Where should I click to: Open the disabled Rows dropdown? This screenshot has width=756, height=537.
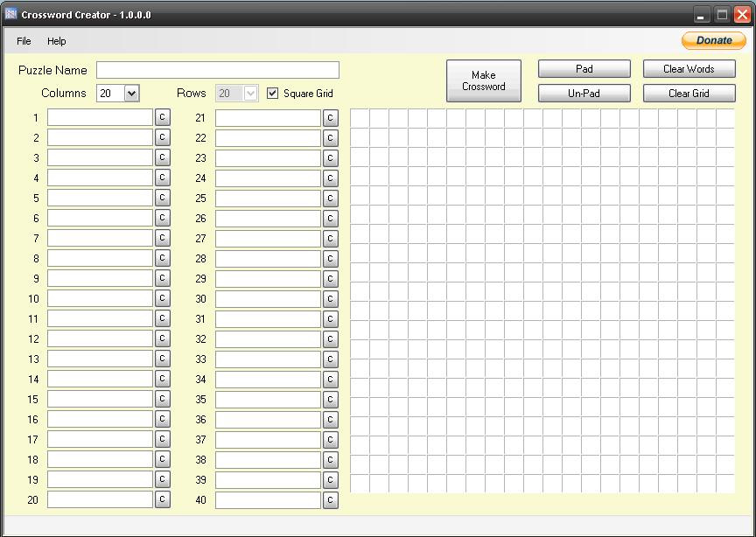(251, 93)
